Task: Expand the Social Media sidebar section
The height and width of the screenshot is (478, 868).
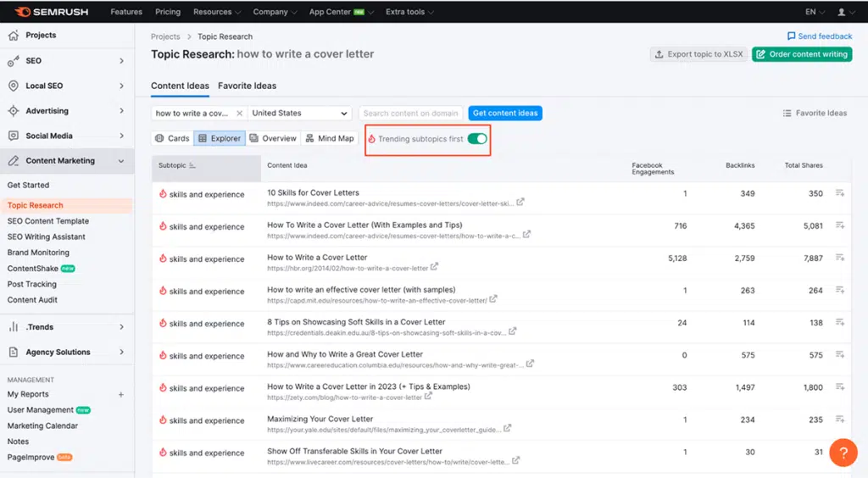Action: point(121,136)
